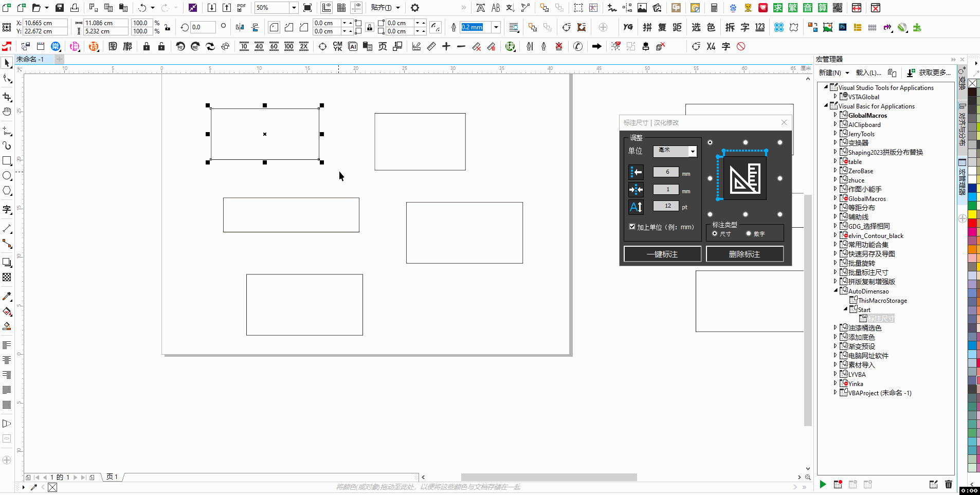This screenshot has width=980, height=495.
Task: Pick the red swatch in color palette
Action: tap(972, 223)
